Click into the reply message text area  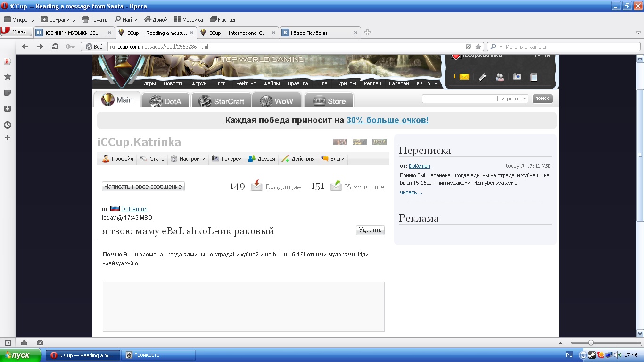coord(244,307)
